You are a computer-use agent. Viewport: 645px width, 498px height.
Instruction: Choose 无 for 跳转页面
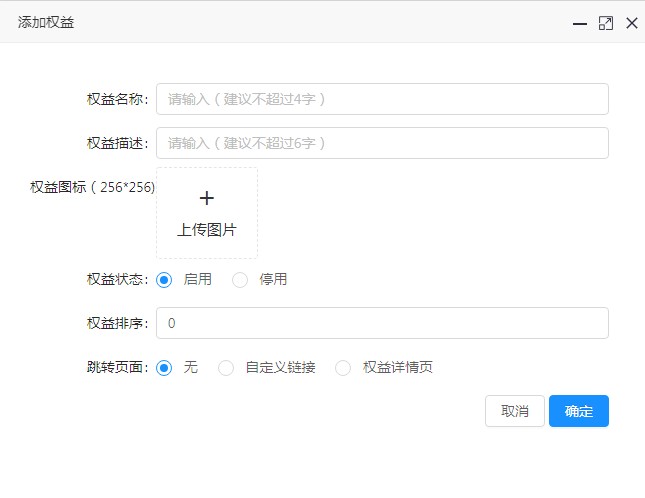[164, 368]
